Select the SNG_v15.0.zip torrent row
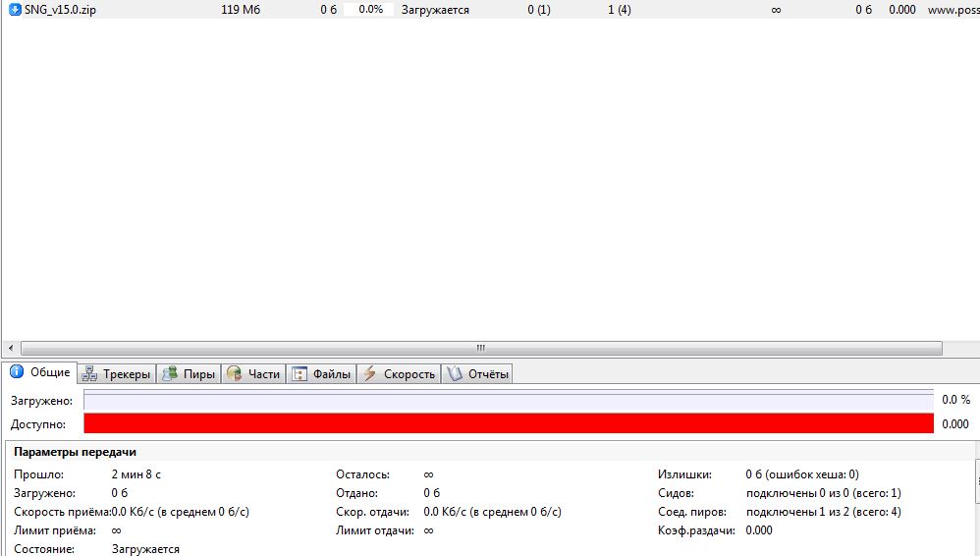The height and width of the screenshot is (556, 980). (x=491, y=10)
